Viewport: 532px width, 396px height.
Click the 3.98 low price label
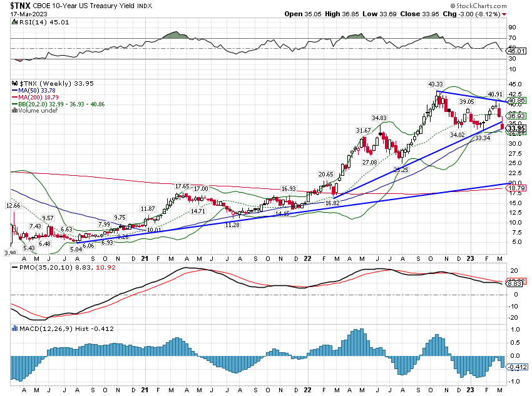10,253
